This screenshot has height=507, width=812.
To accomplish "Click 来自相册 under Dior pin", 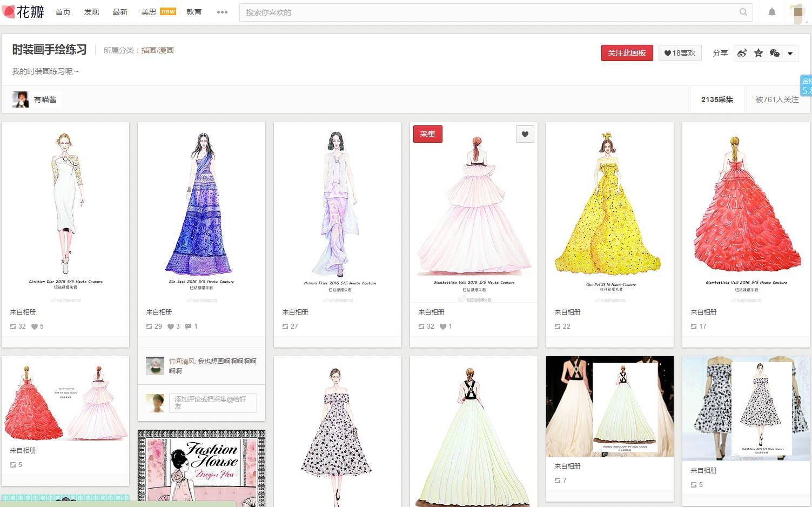I will click(23, 312).
